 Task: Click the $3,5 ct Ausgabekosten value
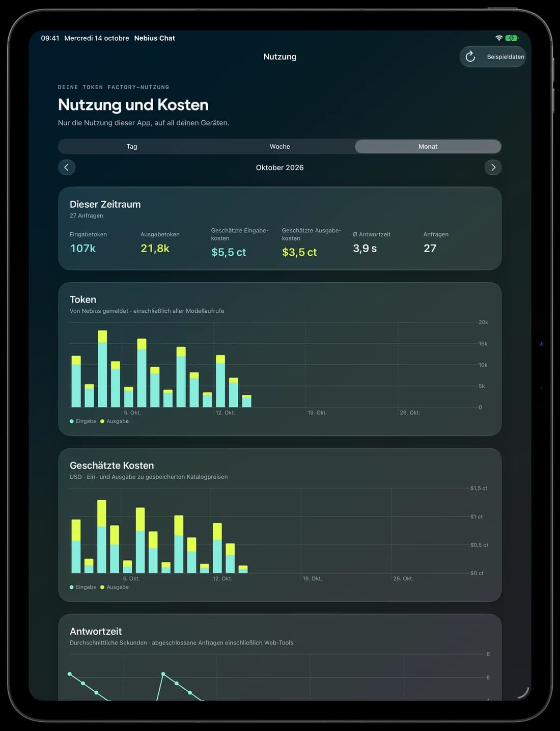point(299,252)
